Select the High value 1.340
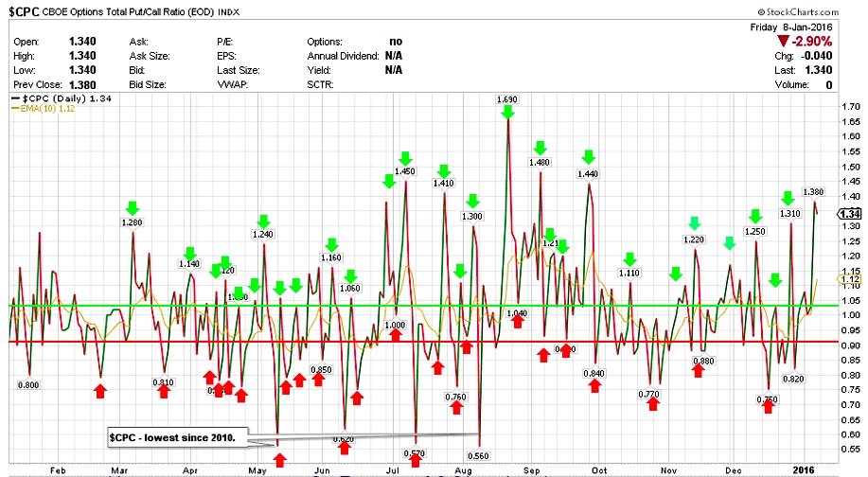This screenshot has height=477, width=868. click(x=82, y=56)
